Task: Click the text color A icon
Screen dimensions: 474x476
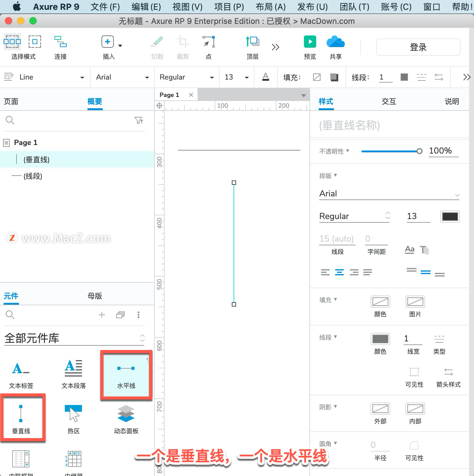Action: point(266,77)
